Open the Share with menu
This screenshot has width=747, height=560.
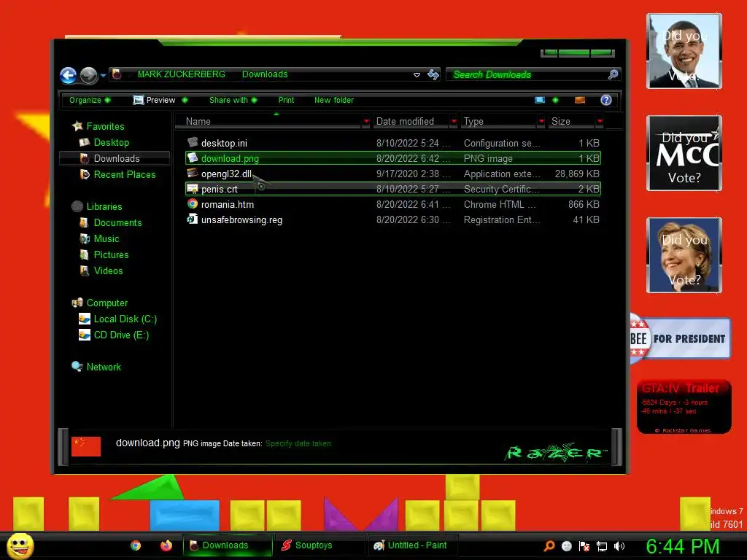coord(233,100)
